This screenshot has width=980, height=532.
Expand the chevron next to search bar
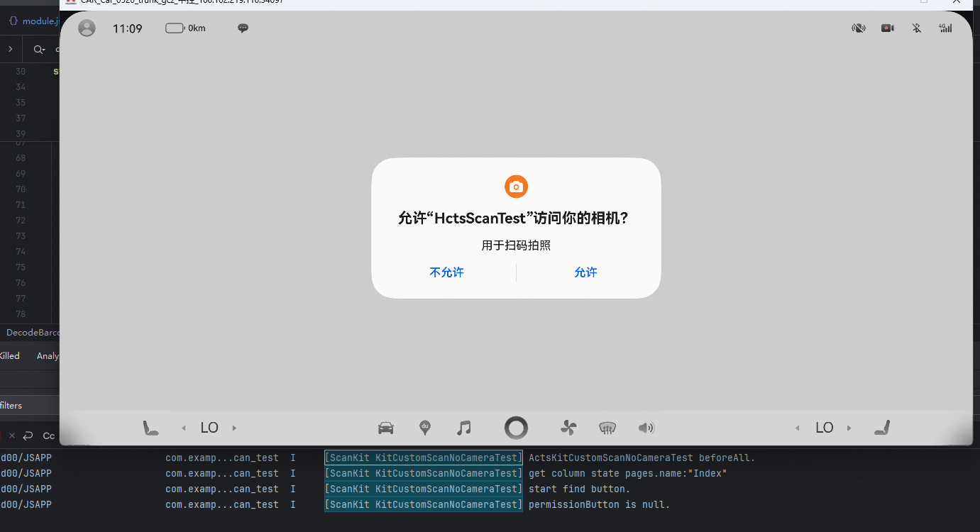(11, 50)
